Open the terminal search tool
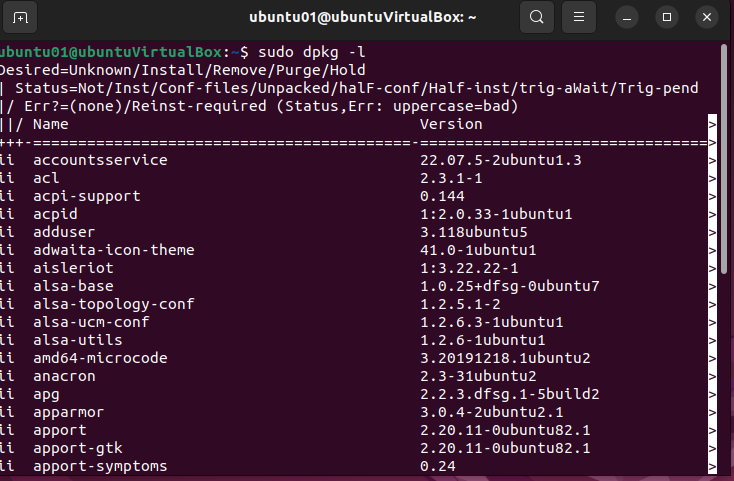 coord(536,17)
